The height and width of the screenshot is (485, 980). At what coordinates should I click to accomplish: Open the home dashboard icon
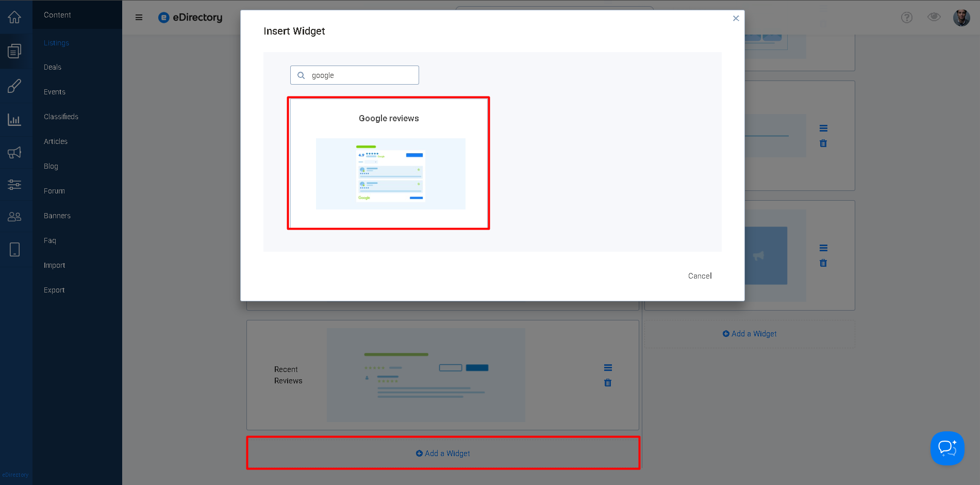pos(14,17)
